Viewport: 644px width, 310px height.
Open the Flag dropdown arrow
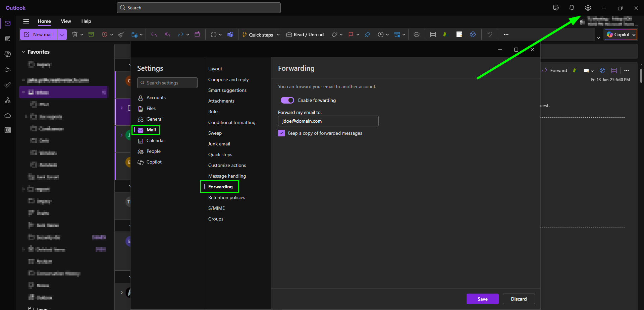click(358, 35)
